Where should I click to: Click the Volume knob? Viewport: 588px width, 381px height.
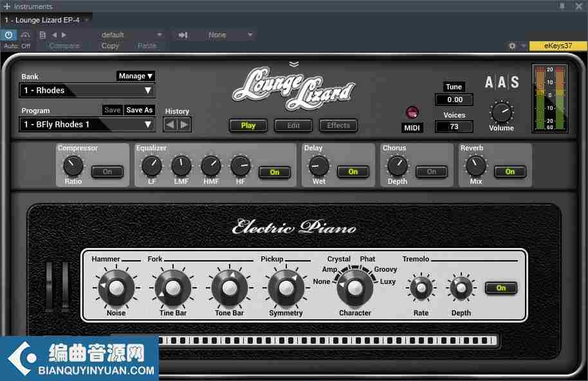point(501,112)
